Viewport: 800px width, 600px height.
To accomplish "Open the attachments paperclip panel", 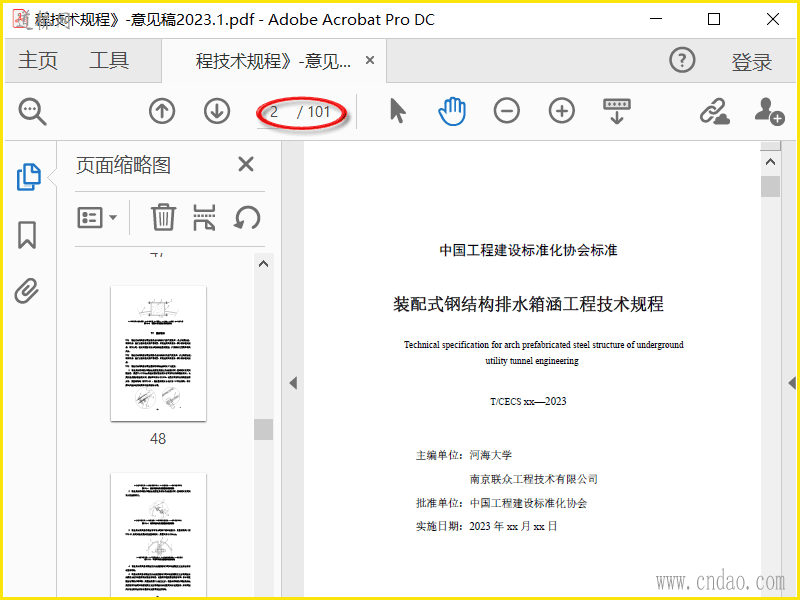I will 27,291.
